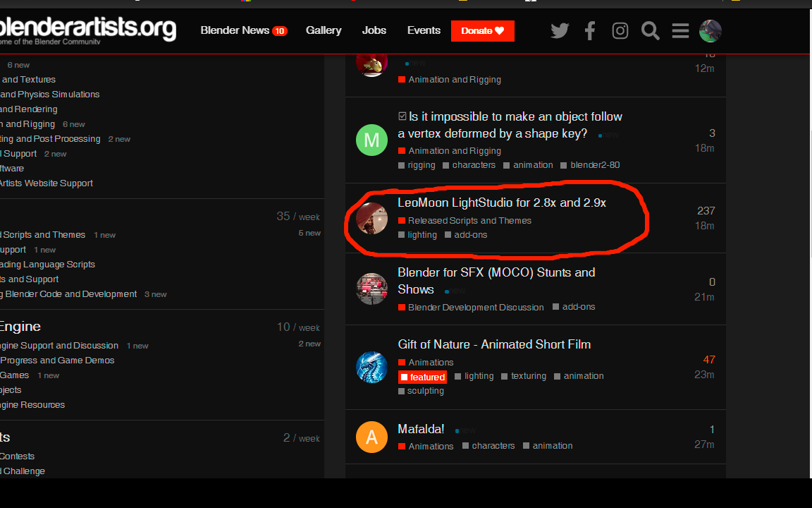Open Progress and Game Demos sidebar link

57,361
